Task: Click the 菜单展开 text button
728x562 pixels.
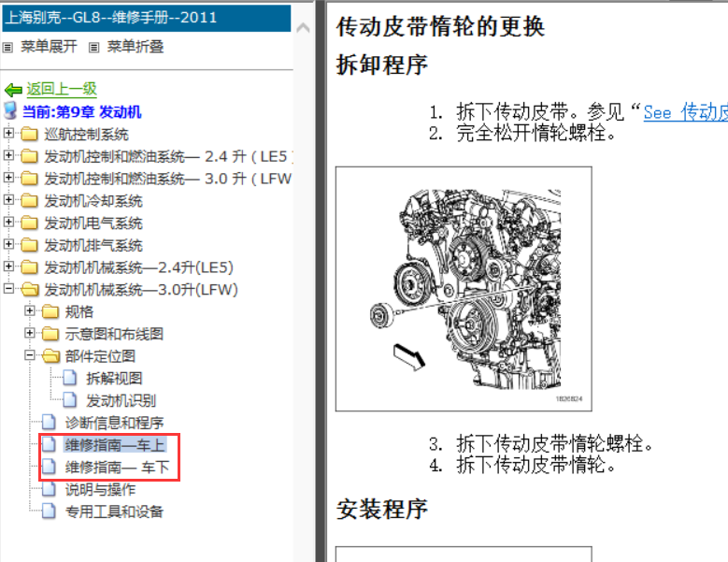Action: coord(49,47)
